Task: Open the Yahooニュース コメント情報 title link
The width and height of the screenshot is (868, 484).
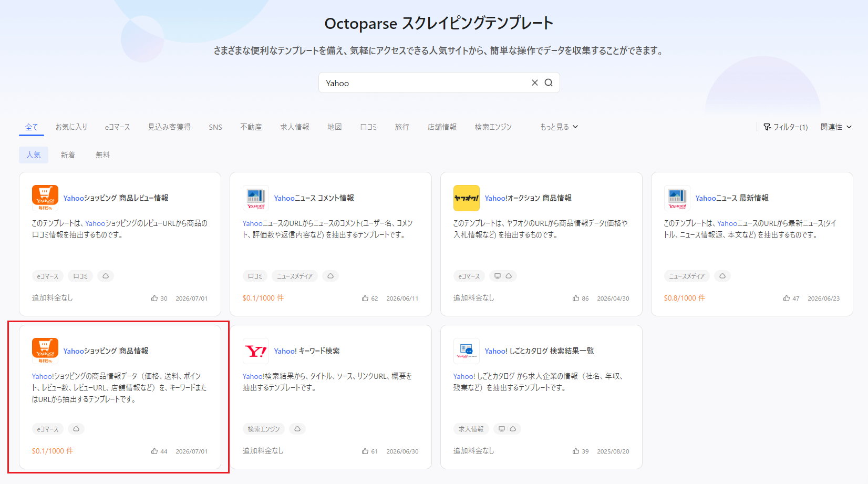Action: [x=314, y=198]
